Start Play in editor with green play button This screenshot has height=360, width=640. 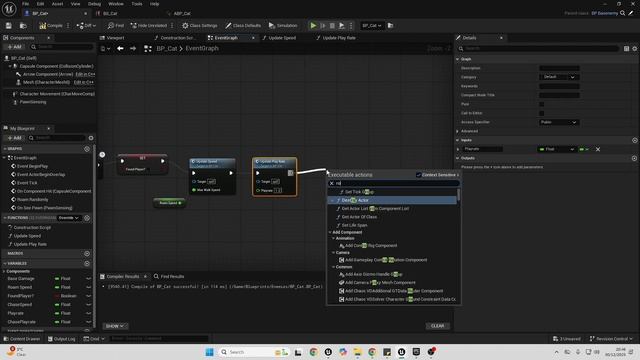(x=313, y=25)
